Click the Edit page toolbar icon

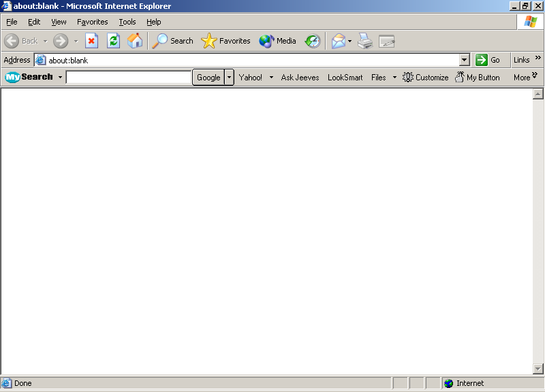pos(386,42)
